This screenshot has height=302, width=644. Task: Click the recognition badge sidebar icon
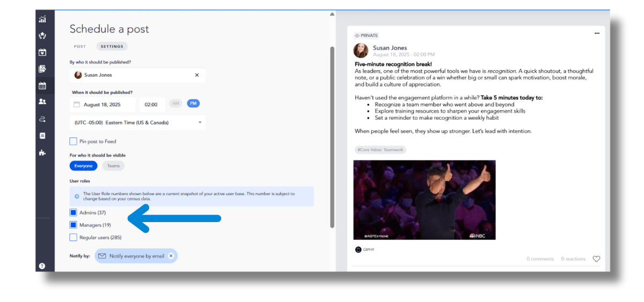pos(42,36)
